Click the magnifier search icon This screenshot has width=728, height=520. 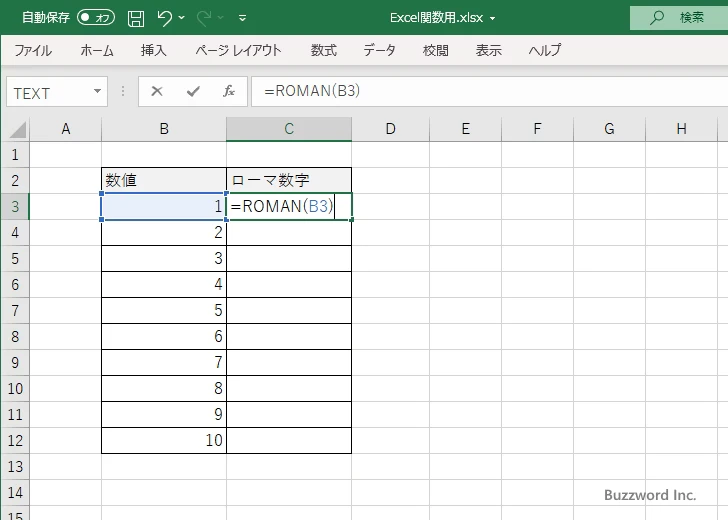(x=657, y=18)
